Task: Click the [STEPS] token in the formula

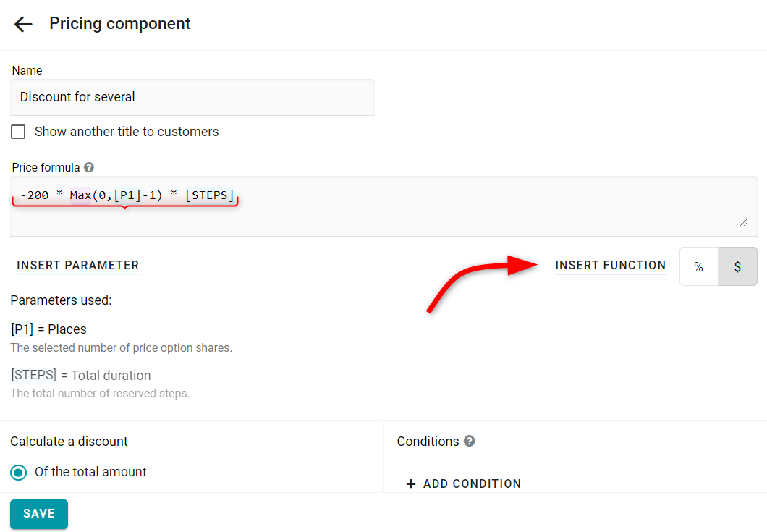Action: coord(209,195)
